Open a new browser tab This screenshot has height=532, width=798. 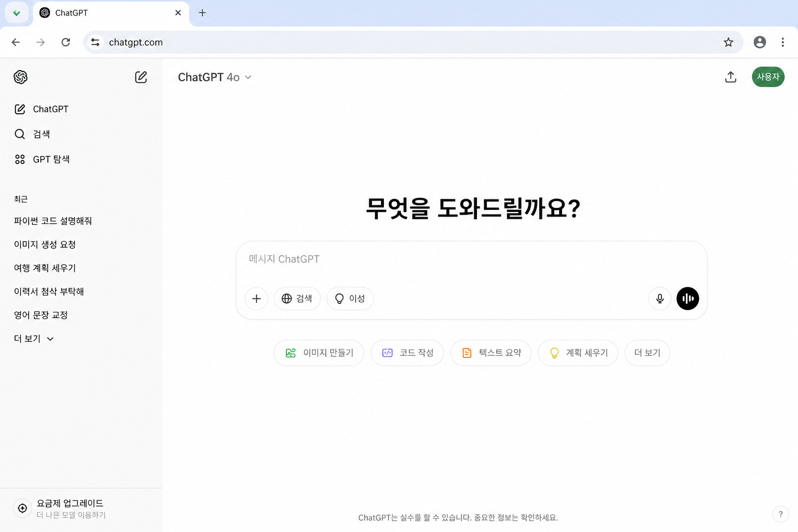(203, 12)
